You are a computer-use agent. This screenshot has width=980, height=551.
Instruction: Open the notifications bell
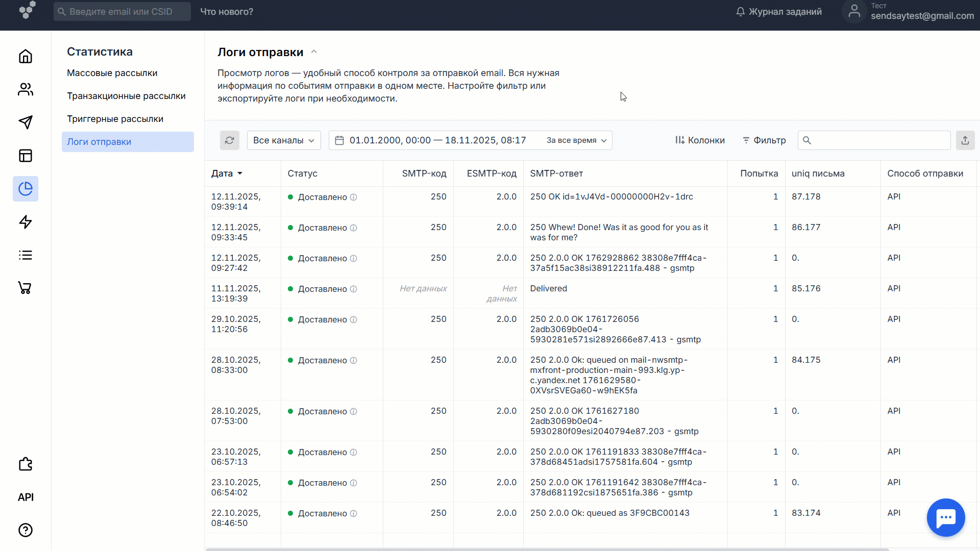pyautogui.click(x=741, y=11)
